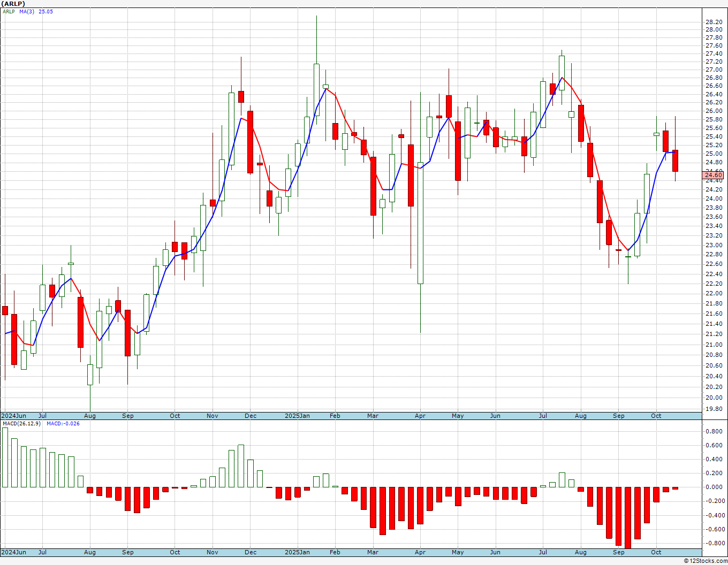Select the 21.00 price axis label
Image resolution: width=728 pixels, height=565 pixels.
[x=714, y=345]
